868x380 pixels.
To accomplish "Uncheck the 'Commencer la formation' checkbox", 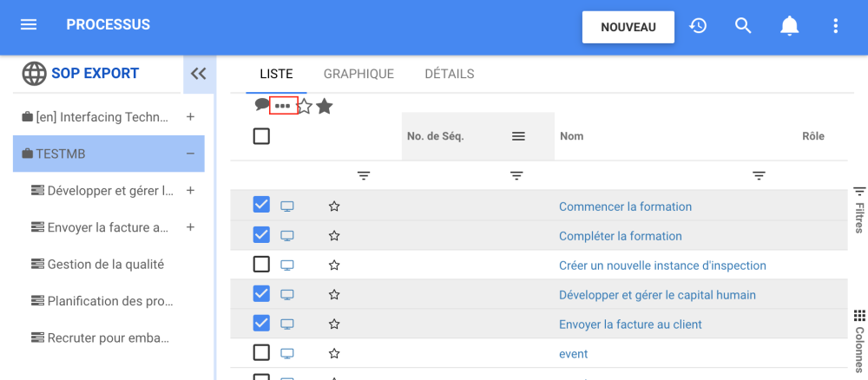I will tap(261, 205).
